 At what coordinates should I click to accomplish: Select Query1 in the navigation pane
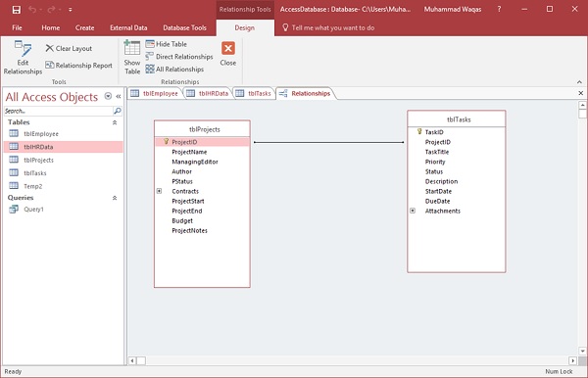(x=63, y=210)
